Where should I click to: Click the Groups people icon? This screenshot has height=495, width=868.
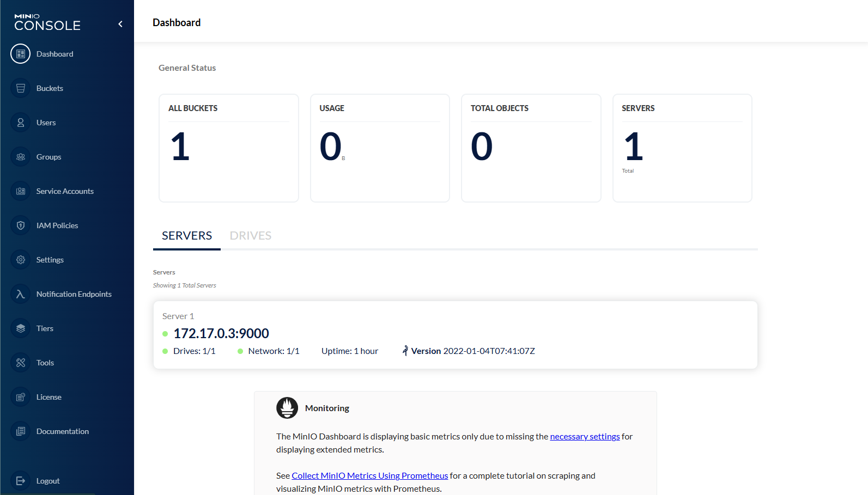(x=21, y=157)
